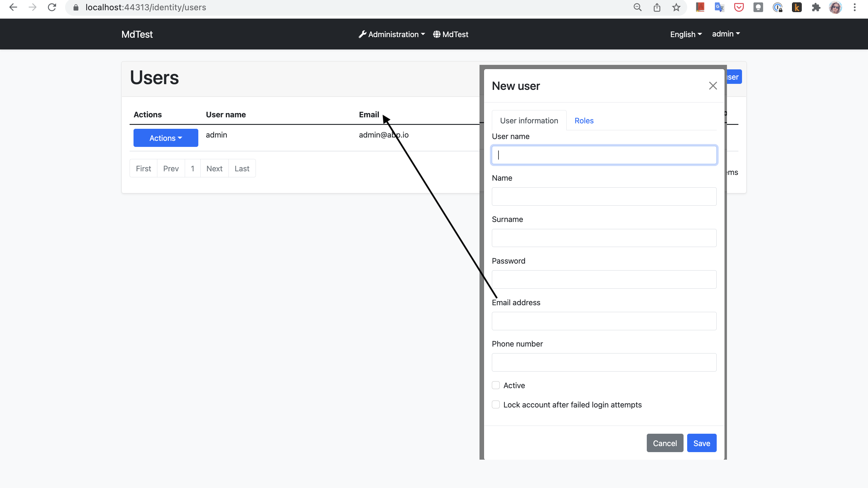Bookmark the page with the star icon

pyautogui.click(x=676, y=7)
